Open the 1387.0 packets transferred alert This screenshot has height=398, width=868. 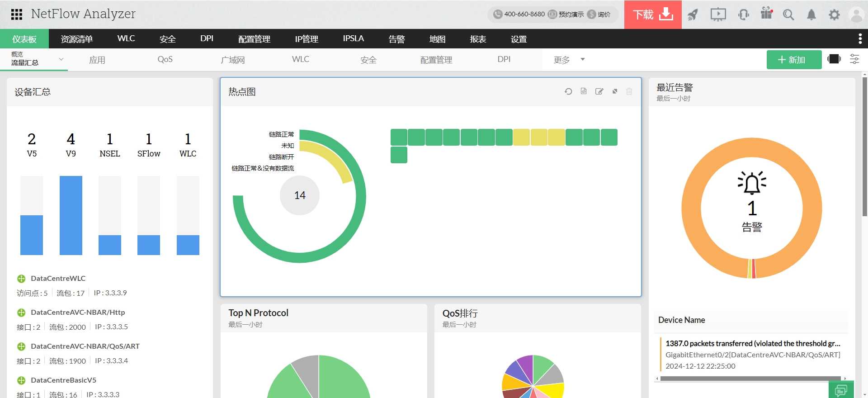(753, 343)
